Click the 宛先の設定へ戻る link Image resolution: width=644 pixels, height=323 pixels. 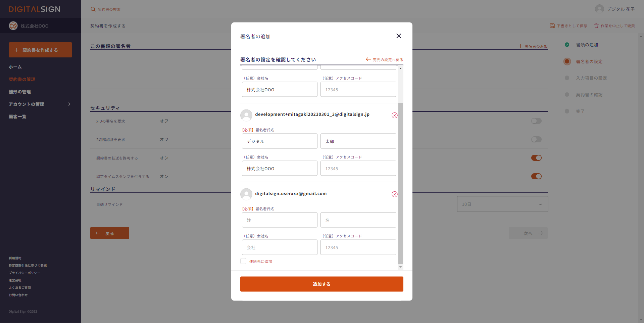385,60
